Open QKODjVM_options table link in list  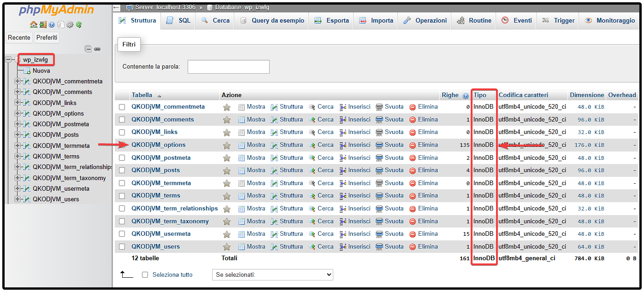pos(159,145)
